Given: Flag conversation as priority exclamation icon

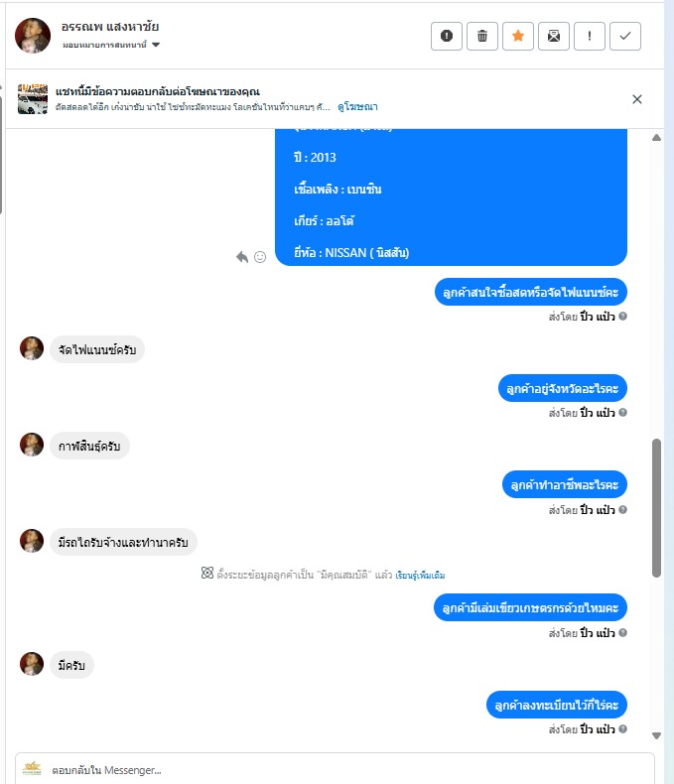Looking at the screenshot, I should point(590,36).
